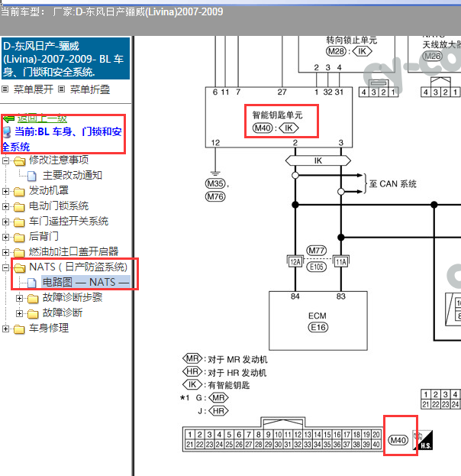
Task: Click the 后背门 folder icon
Action: point(19,238)
